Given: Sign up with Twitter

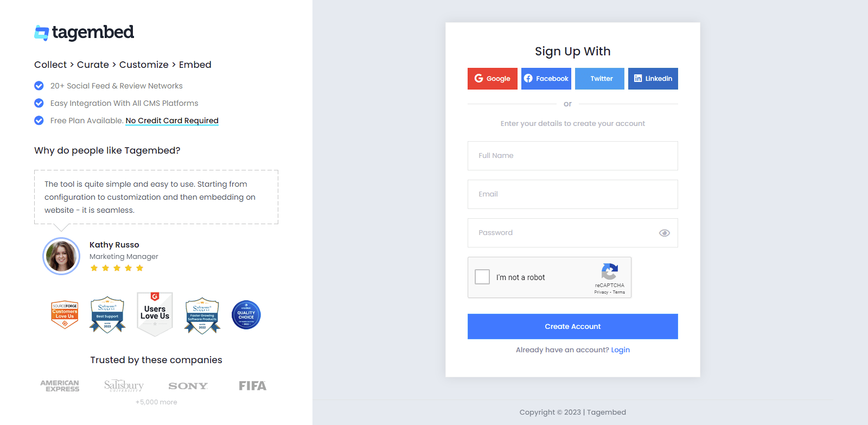Looking at the screenshot, I should (599, 78).
